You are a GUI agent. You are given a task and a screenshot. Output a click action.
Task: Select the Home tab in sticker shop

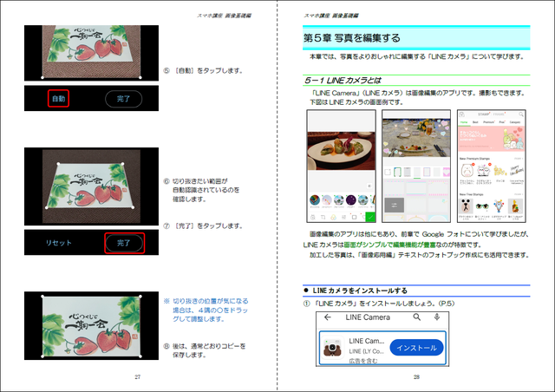pos(464,122)
